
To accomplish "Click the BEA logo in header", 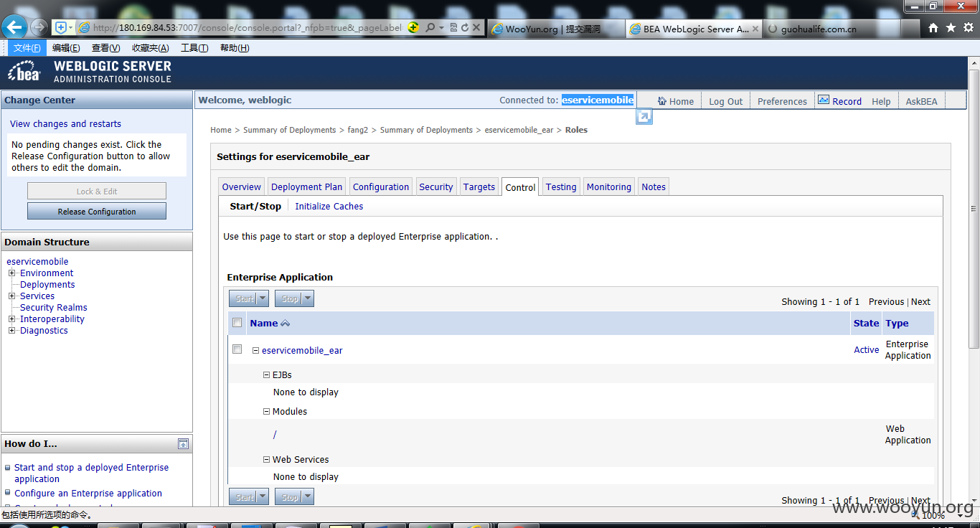I will [25, 72].
